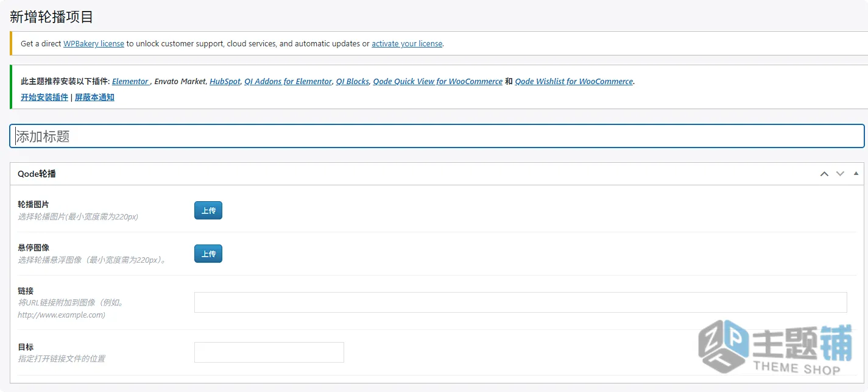The image size is (868, 392).
Task: Move Qode轮播 panel up with arrow
Action: 824,174
